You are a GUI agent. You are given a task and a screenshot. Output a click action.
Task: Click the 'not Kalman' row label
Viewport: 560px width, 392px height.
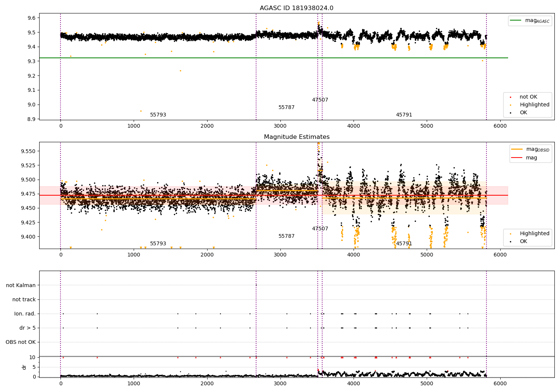pyautogui.click(x=21, y=286)
